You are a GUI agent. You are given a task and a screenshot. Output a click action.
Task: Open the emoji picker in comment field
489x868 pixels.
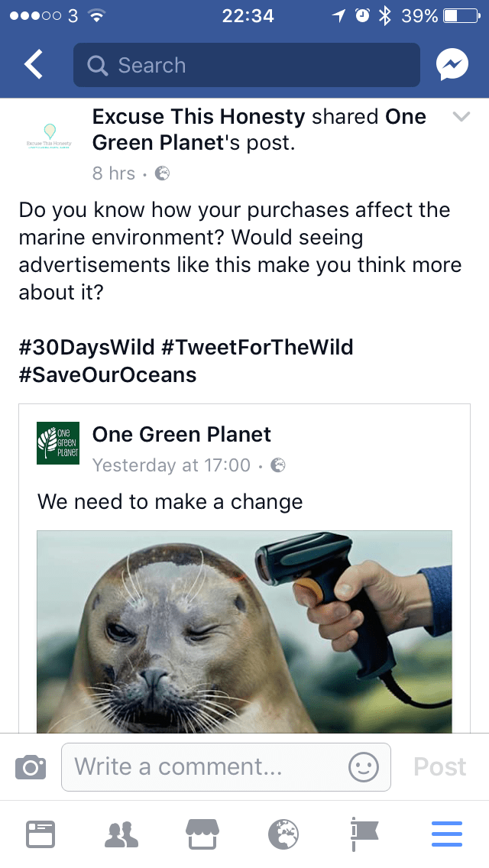coord(363,767)
